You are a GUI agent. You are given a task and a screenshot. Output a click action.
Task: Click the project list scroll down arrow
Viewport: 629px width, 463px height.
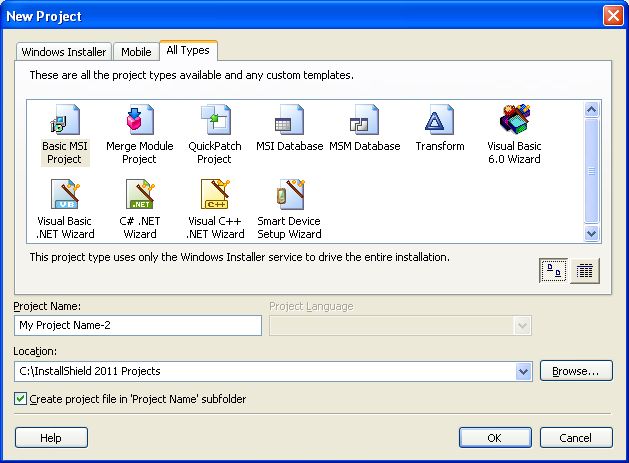pyautogui.click(x=592, y=233)
